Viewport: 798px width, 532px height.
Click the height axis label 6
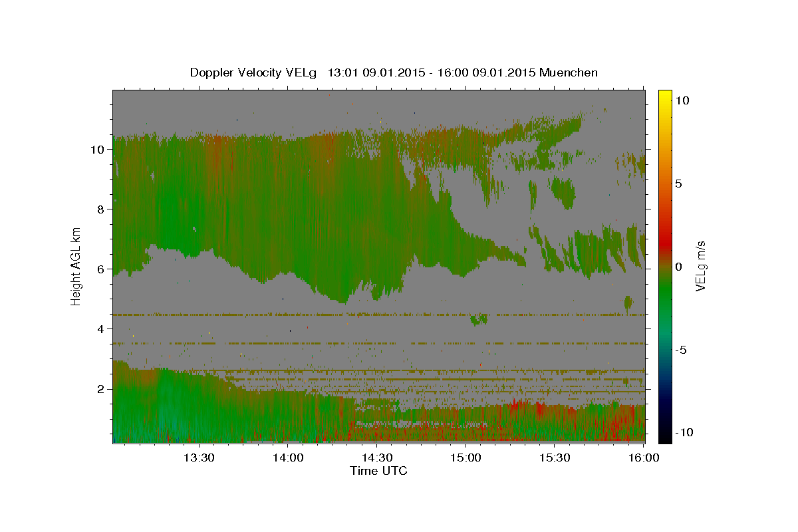point(100,269)
